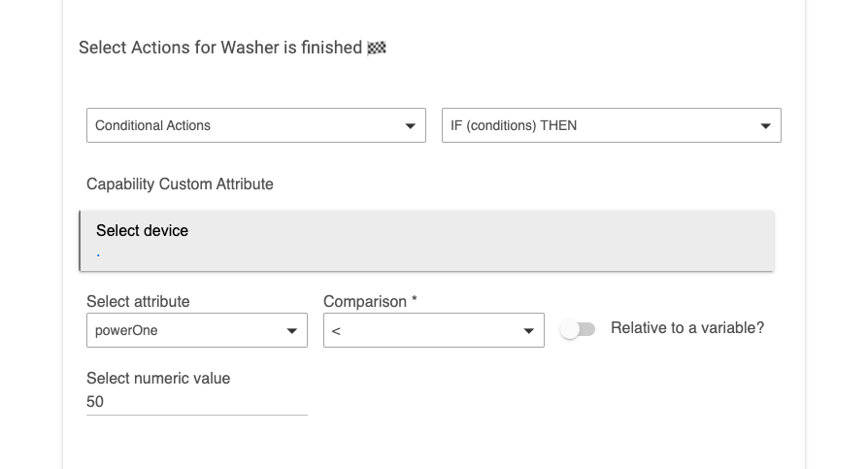This screenshot has width=868, height=469.
Task: Open the Conditional Actions dropdown
Action: click(x=256, y=125)
